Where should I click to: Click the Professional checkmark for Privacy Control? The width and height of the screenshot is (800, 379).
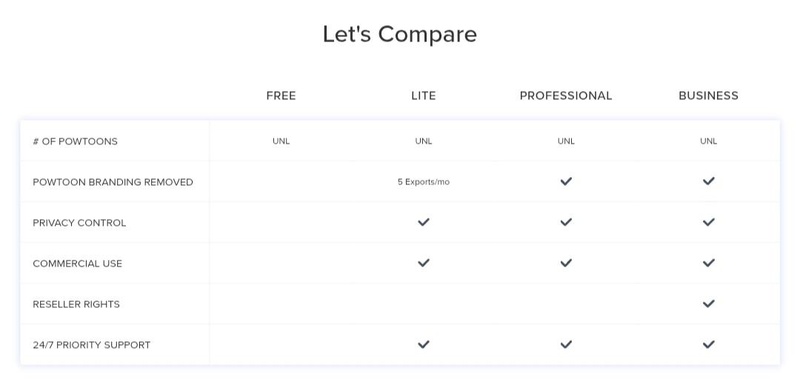566,222
